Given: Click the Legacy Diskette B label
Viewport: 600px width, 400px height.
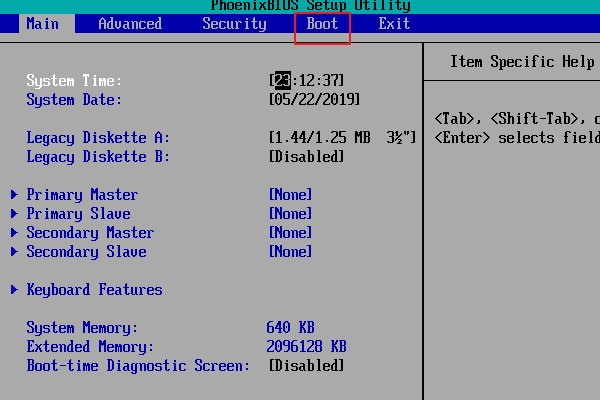Looking at the screenshot, I should pyautogui.click(x=98, y=157).
